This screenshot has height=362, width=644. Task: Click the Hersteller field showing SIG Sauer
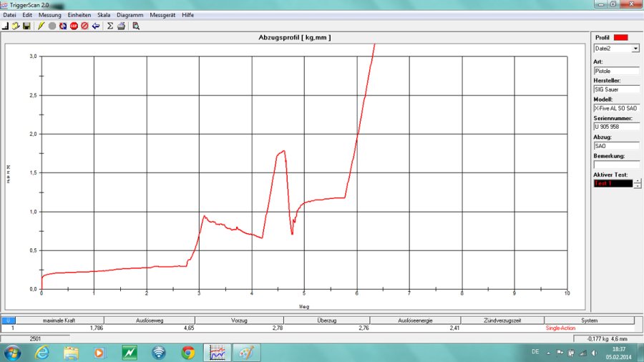coord(616,89)
